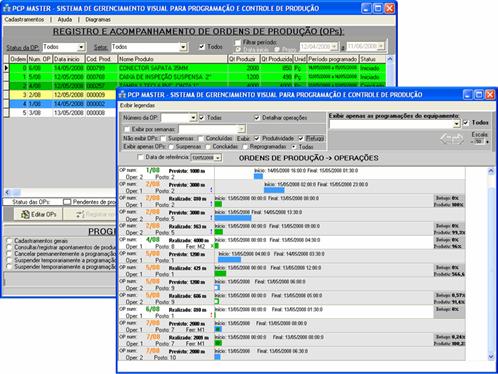Screen dimensions: 498x374
Task: Select the Reprogramadas radio button
Action: click(245, 147)
